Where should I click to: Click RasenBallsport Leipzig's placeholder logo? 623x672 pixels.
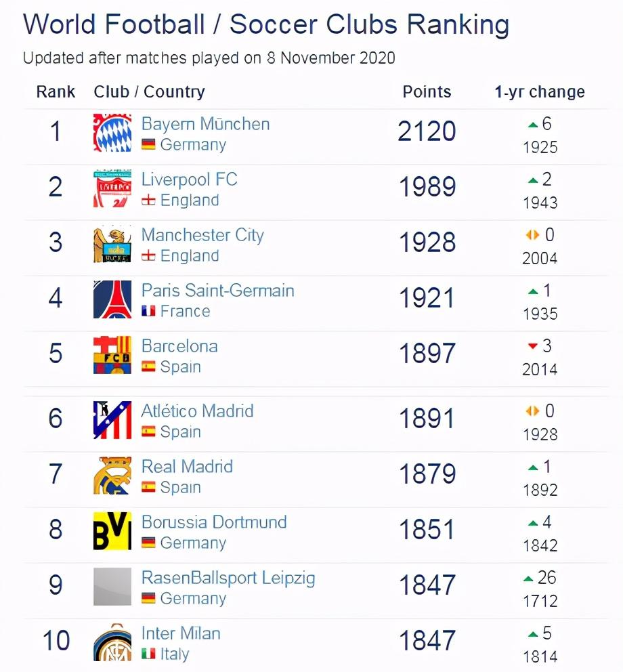tap(112, 587)
